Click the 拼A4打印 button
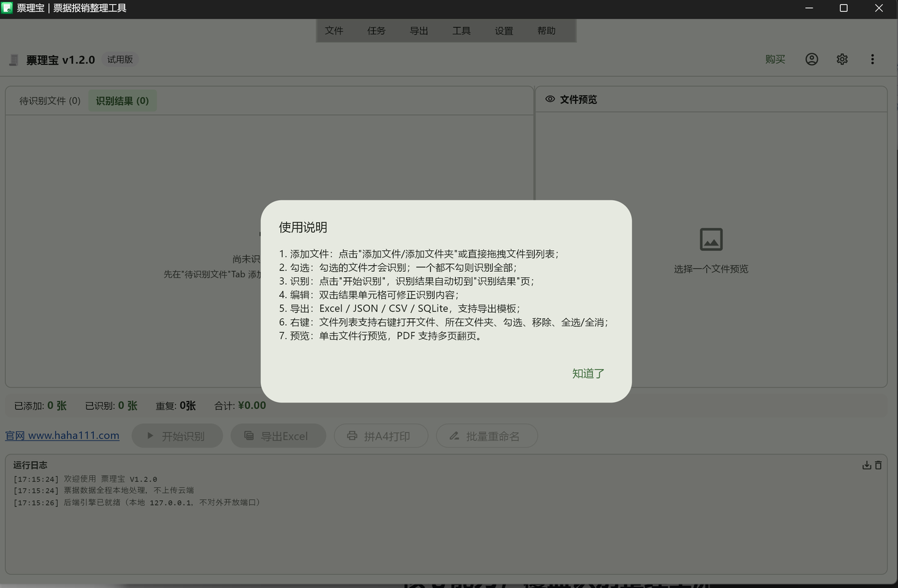898x588 pixels. (380, 436)
